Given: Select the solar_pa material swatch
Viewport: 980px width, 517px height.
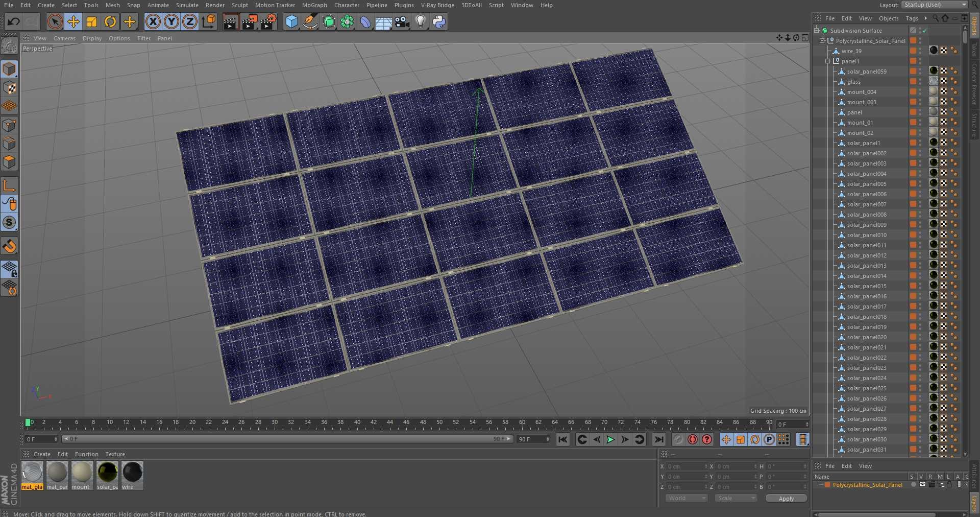Looking at the screenshot, I should (x=107, y=475).
